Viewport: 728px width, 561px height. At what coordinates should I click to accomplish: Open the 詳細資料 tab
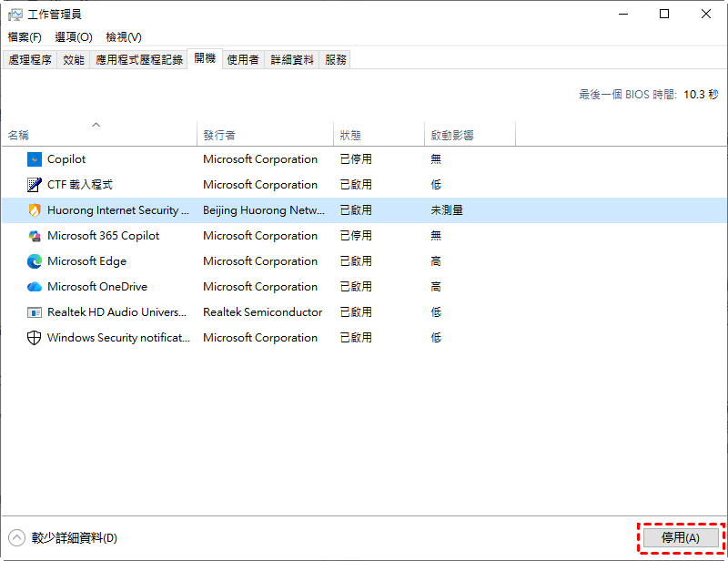pyautogui.click(x=292, y=60)
